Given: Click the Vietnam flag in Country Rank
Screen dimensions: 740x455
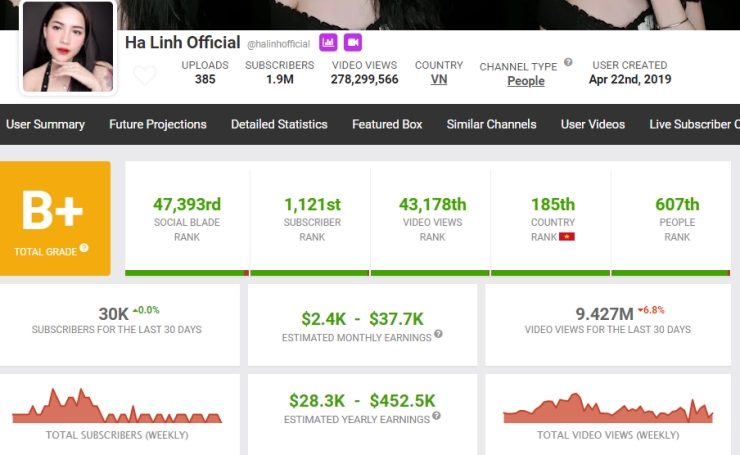Looking at the screenshot, I should pyautogui.click(x=567, y=237).
